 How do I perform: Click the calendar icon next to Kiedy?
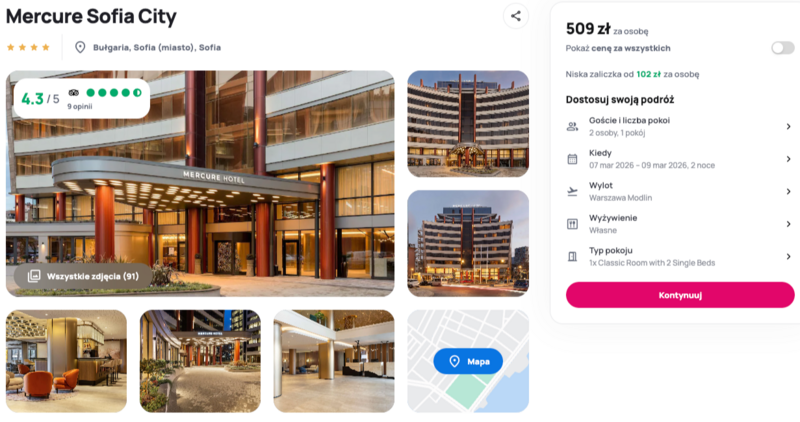(572, 159)
